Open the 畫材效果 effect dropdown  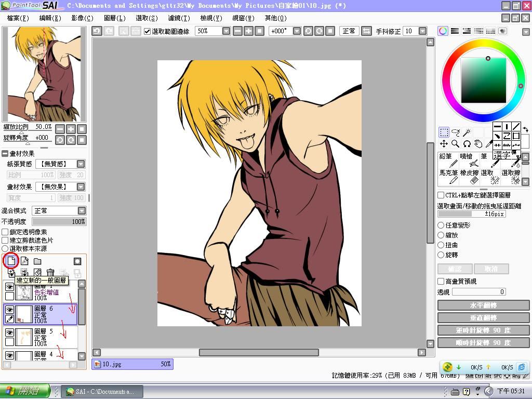pyautogui.click(x=81, y=187)
